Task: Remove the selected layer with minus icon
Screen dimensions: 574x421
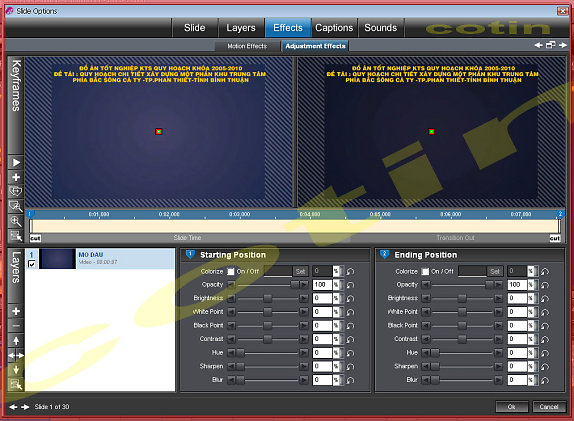Action: click(x=16, y=326)
